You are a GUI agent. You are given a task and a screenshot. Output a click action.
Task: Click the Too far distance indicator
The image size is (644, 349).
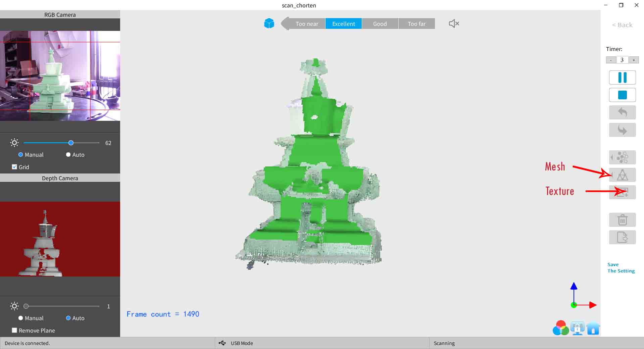click(x=416, y=24)
